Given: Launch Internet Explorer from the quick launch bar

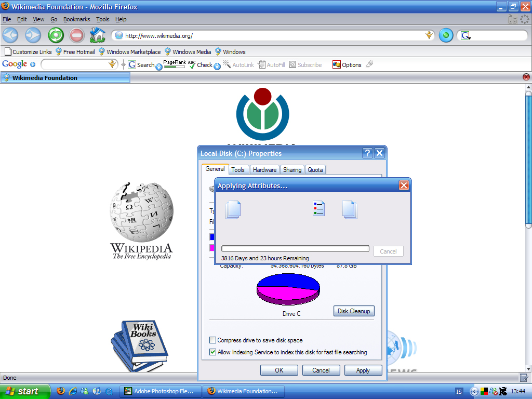Looking at the screenshot, I should [73, 391].
